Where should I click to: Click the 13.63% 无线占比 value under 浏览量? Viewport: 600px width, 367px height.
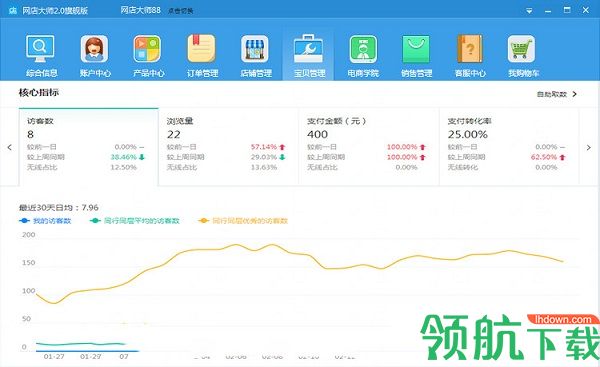click(x=264, y=167)
